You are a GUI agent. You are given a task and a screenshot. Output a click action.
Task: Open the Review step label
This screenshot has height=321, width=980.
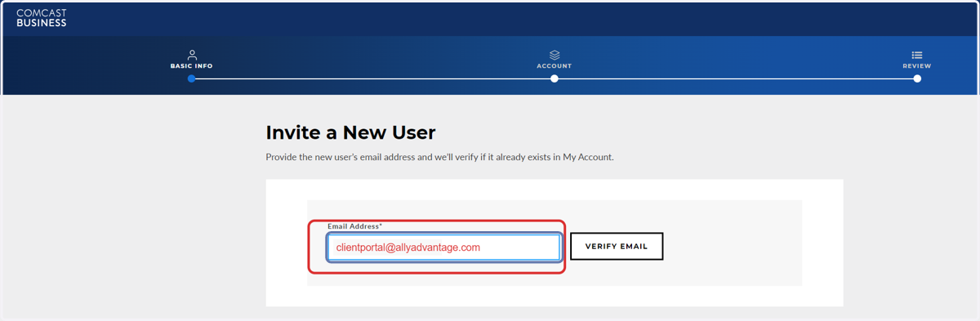click(917, 66)
